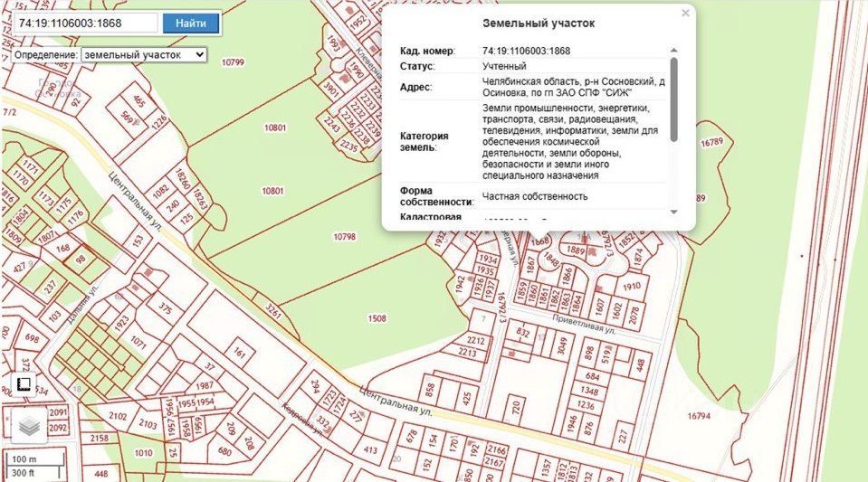868x482 pixels.
Task: Select parcel 1946 on the map
Action: (x=572, y=424)
